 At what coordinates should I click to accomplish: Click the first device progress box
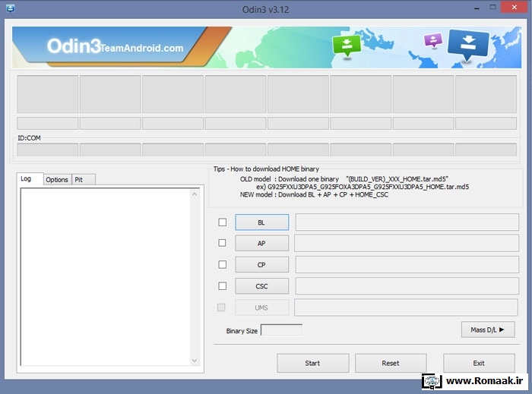(x=47, y=94)
